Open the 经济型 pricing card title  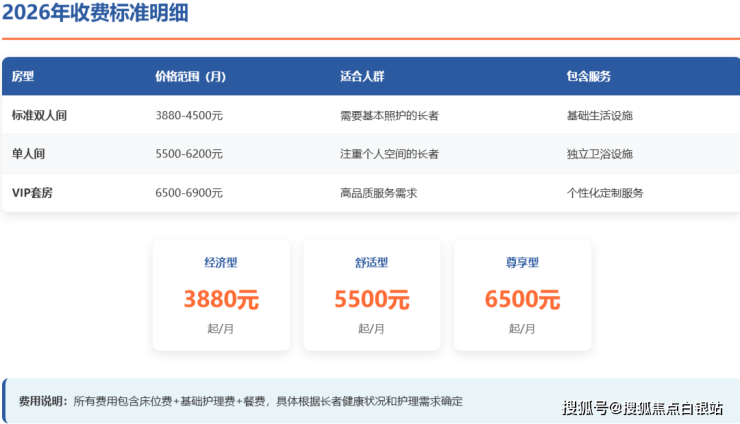[221, 263]
